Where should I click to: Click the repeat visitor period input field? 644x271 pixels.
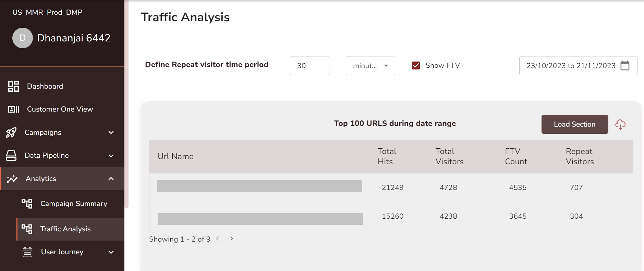coord(309,66)
